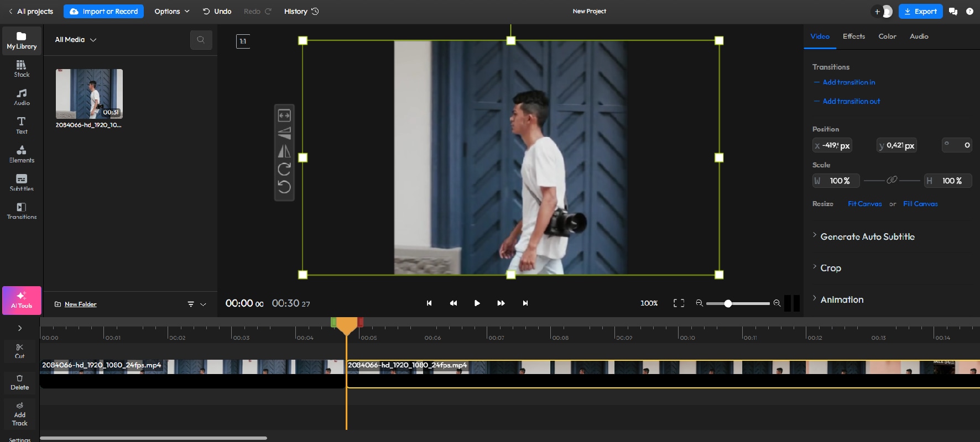
Task: Expand the Animation section
Action: point(838,299)
